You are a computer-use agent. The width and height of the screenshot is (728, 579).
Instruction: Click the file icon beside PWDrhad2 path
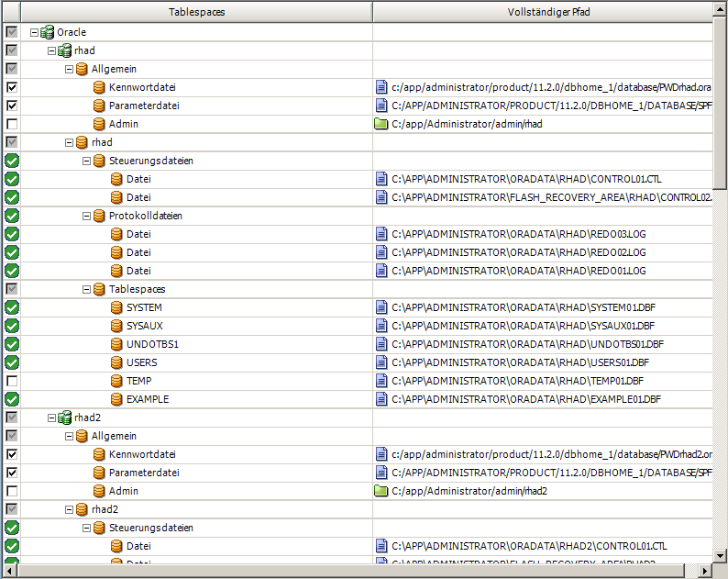pos(381,454)
